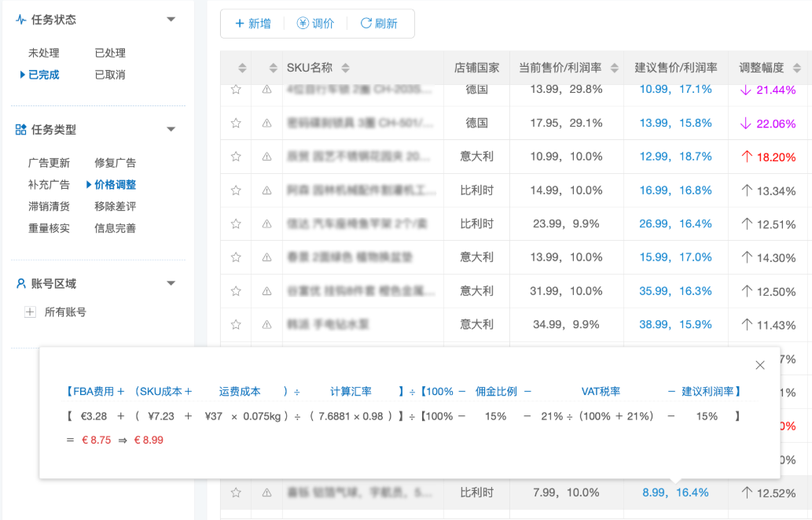Select 滞销清货 task type
This screenshot has width=812, height=520.
(49, 207)
